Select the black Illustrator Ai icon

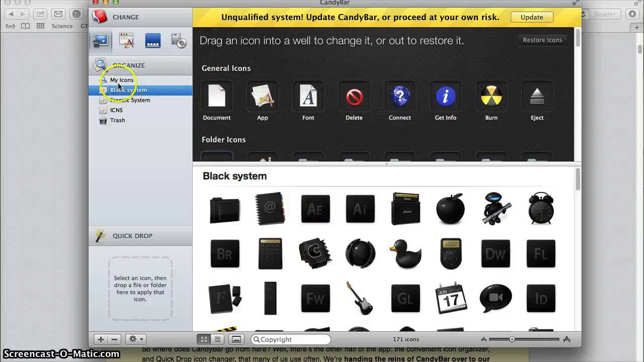[x=360, y=209]
